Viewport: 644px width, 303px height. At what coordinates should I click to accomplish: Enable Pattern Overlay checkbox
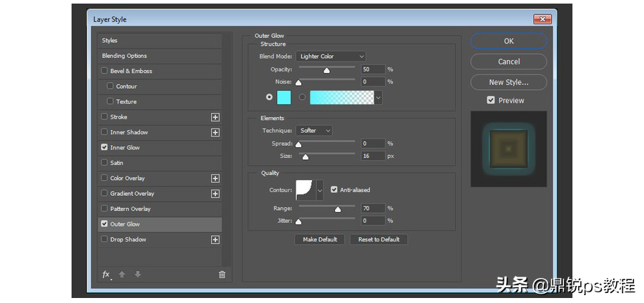point(104,208)
